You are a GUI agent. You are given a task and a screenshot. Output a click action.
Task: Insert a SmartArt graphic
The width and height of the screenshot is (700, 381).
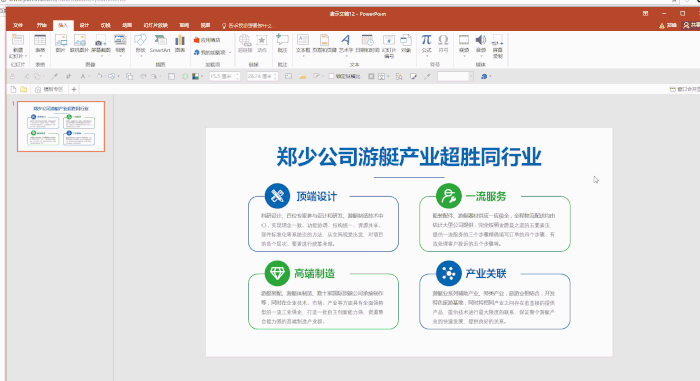(x=160, y=43)
